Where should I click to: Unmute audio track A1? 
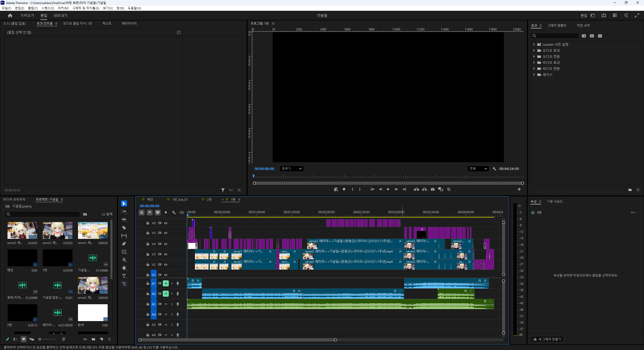[166, 283]
